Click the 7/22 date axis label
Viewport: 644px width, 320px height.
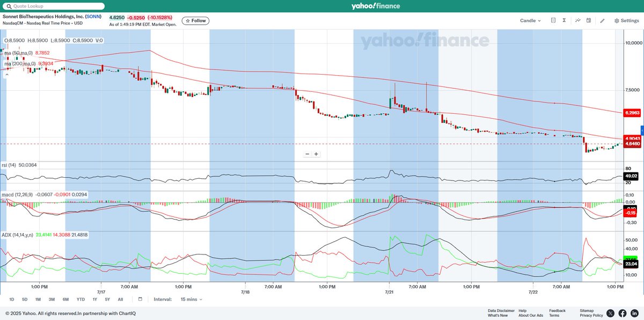(x=533, y=293)
